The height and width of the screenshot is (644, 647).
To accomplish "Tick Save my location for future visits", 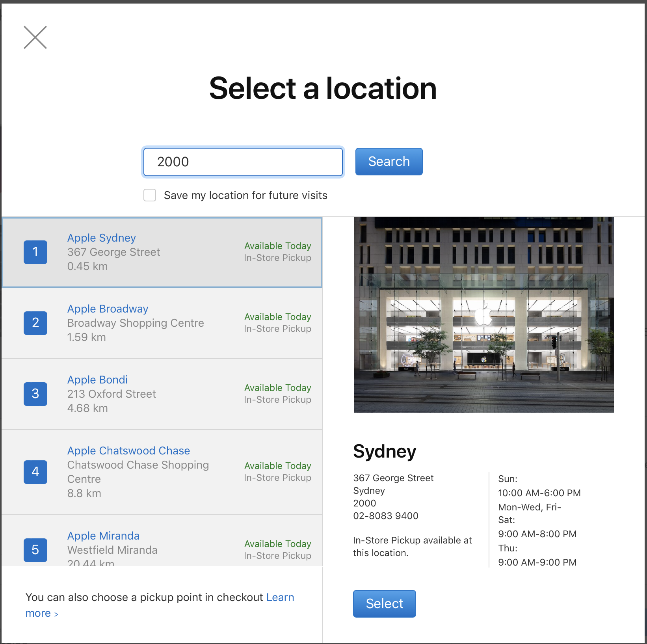I will click(x=150, y=195).
